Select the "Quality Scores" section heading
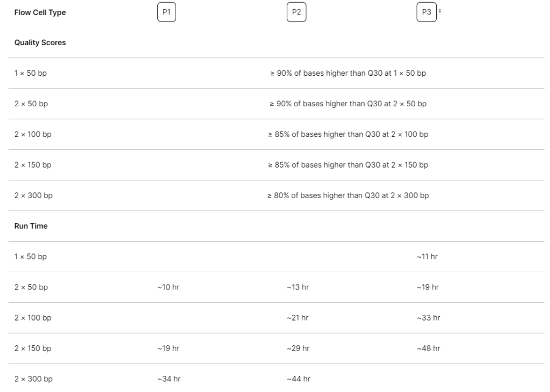 click(40, 42)
